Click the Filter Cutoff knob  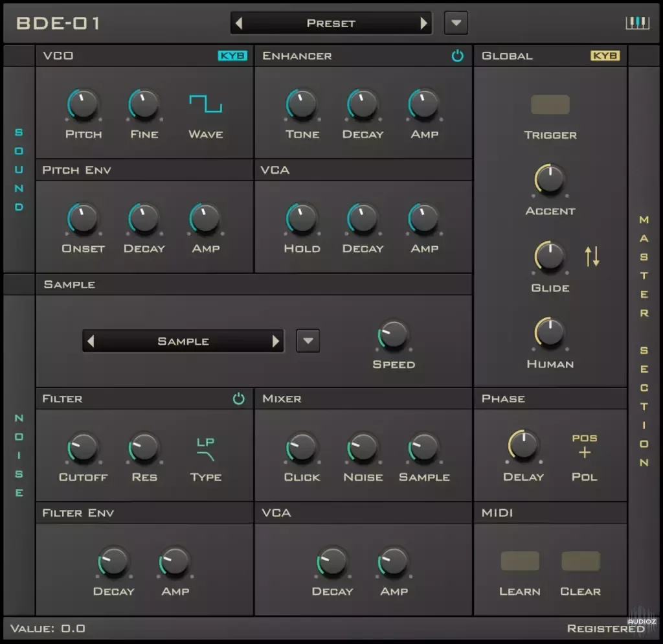83,447
